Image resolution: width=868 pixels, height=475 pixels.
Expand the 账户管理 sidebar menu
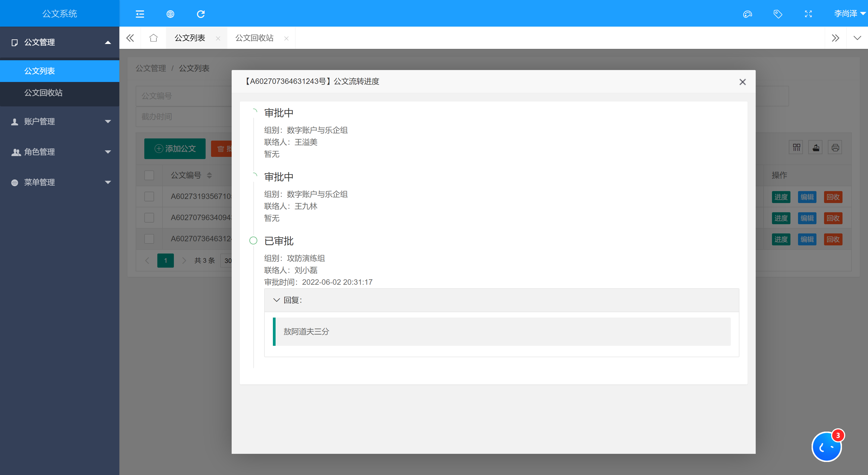60,121
